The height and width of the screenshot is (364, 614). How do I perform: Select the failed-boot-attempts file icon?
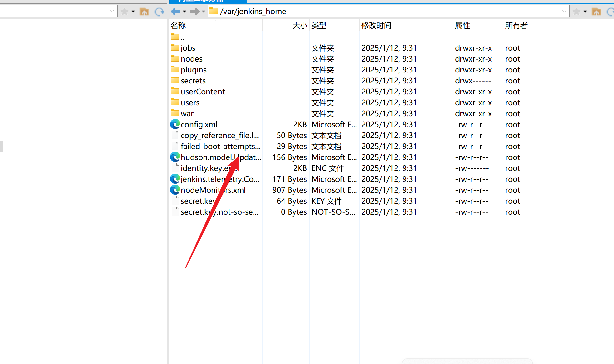tap(175, 146)
